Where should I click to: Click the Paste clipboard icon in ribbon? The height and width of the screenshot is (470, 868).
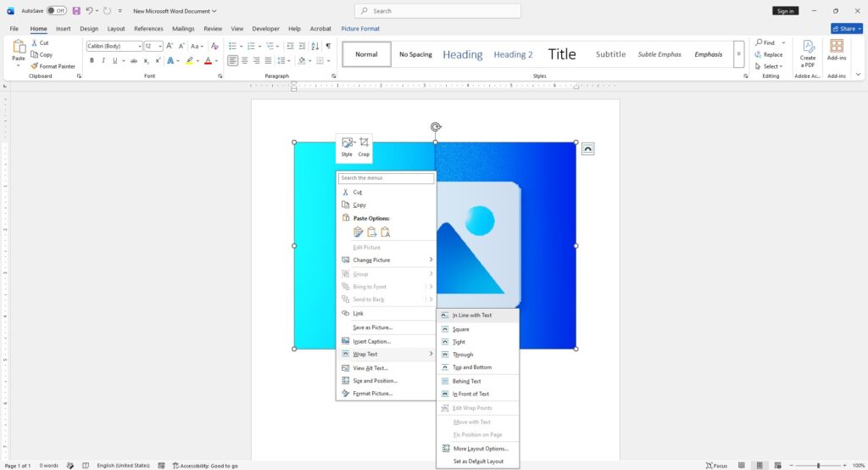point(19,48)
